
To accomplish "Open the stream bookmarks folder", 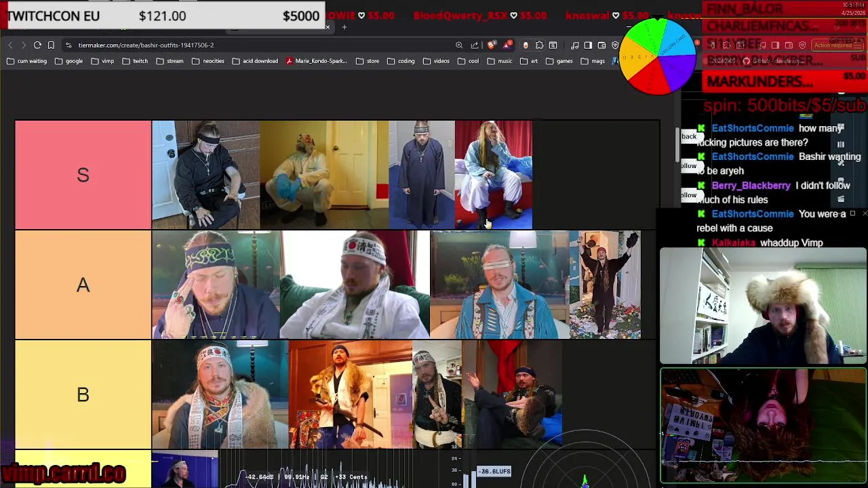I will pyautogui.click(x=170, y=61).
